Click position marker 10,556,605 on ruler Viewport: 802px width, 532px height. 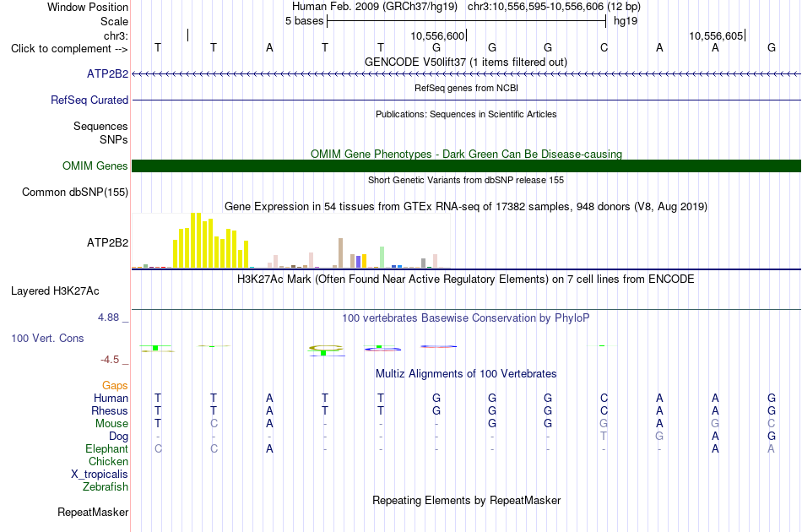[x=716, y=35]
